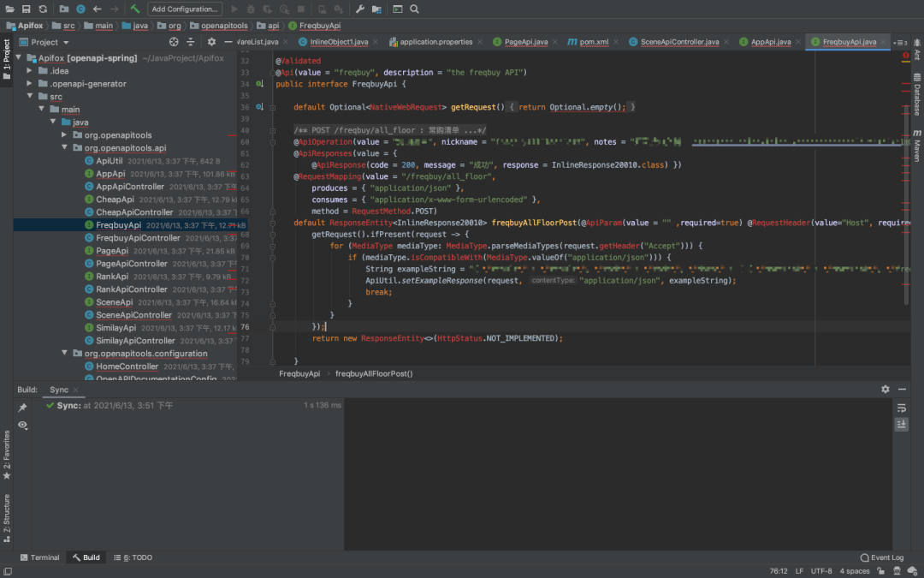Click the locate-file crosshair icon in Project panel

(174, 41)
